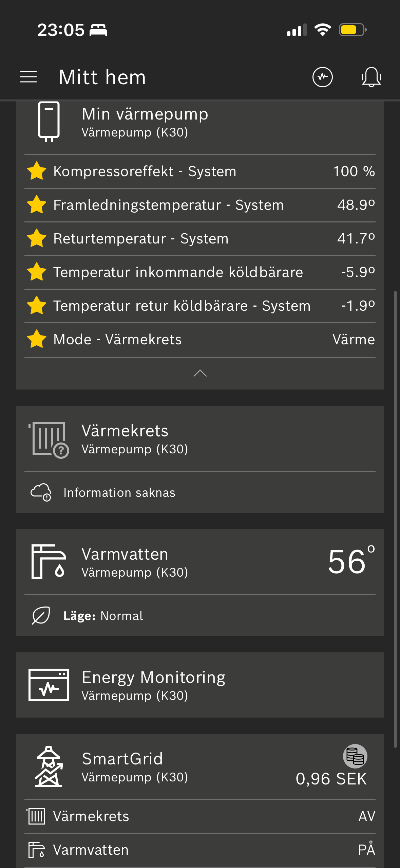400x868 pixels.
Task: Tap Läge: Normal mode row
Action: [x=200, y=616]
